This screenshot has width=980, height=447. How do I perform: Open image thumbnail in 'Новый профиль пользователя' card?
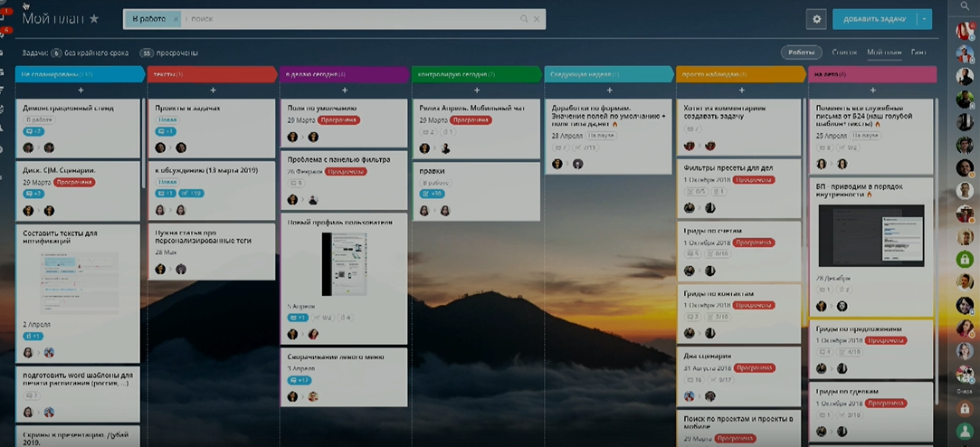[345, 264]
